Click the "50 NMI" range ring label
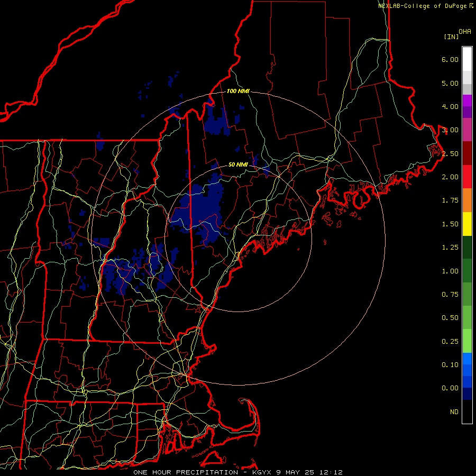The height and width of the screenshot is (476, 476). 239,165
